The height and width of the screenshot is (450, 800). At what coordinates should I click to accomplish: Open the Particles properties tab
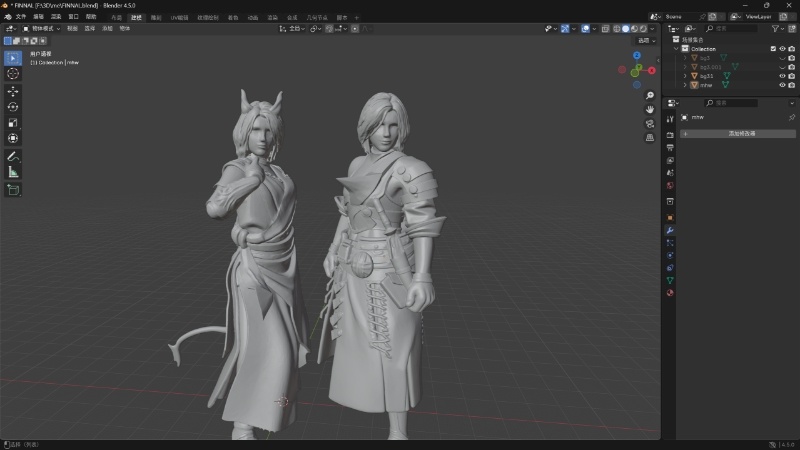click(670, 243)
